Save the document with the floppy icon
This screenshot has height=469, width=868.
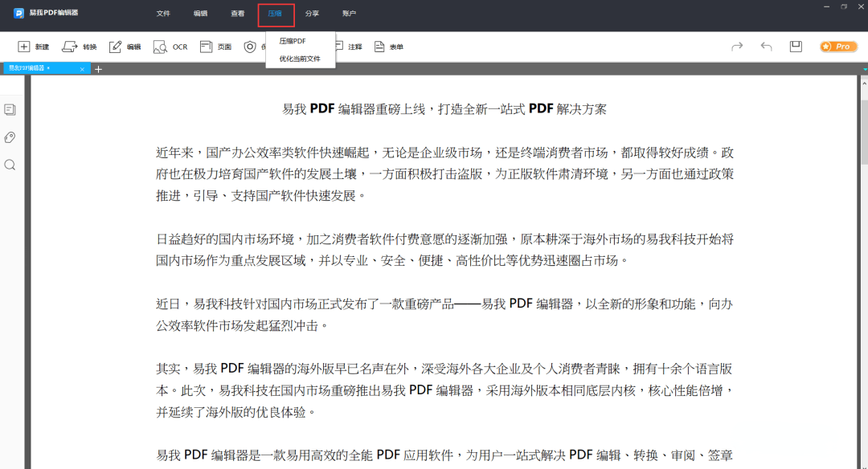pos(796,47)
